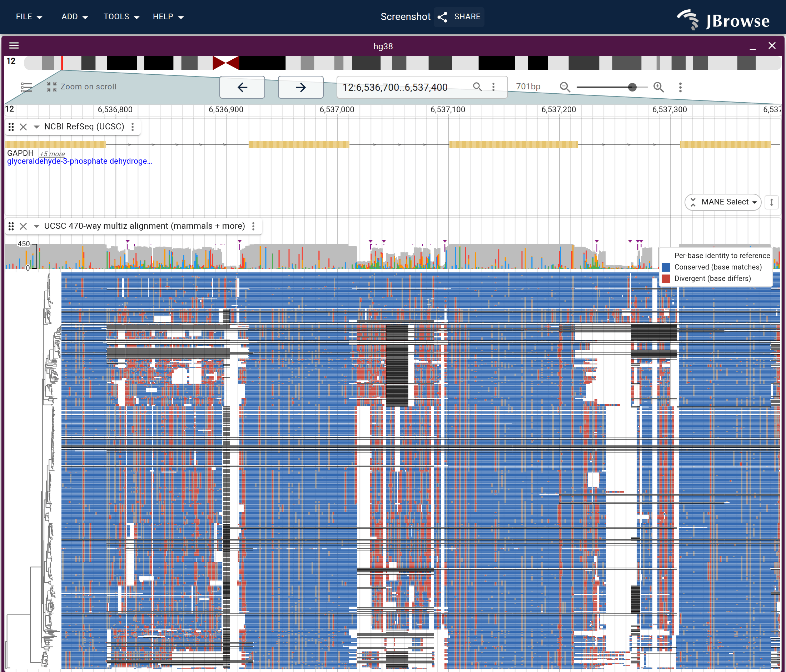Image resolution: width=786 pixels, height=672 pixels.
Task: Click the search magnifier icon in location box
Action: 478,87
